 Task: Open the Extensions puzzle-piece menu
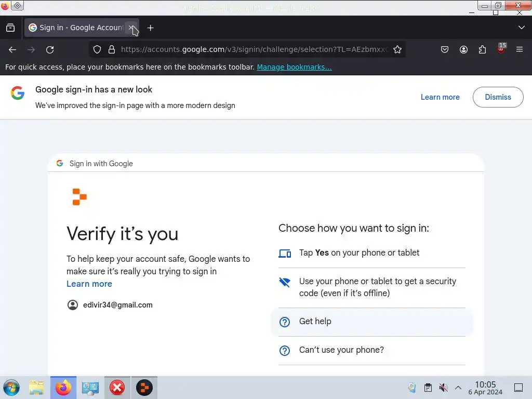tap(482, 49)
